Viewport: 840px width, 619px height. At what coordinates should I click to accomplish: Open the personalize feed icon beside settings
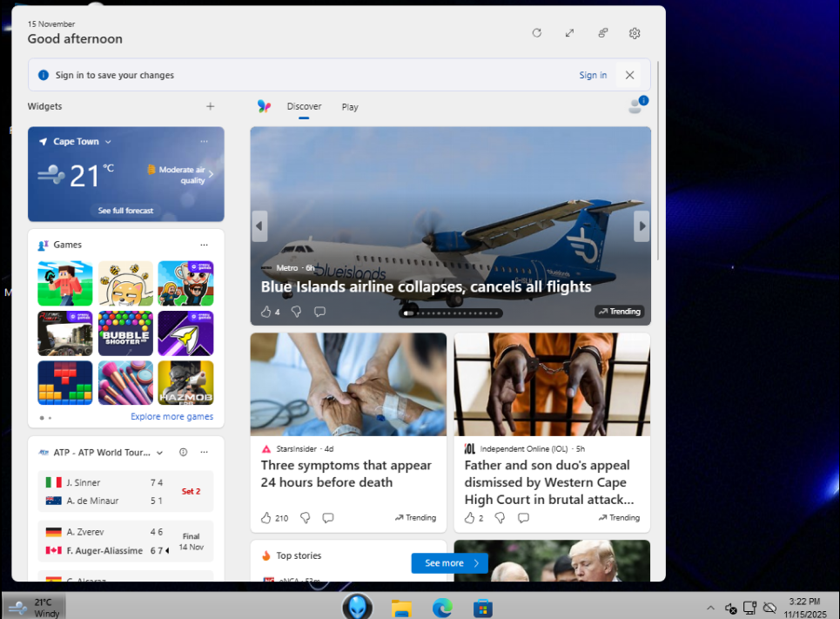click(x=602, y=33)
